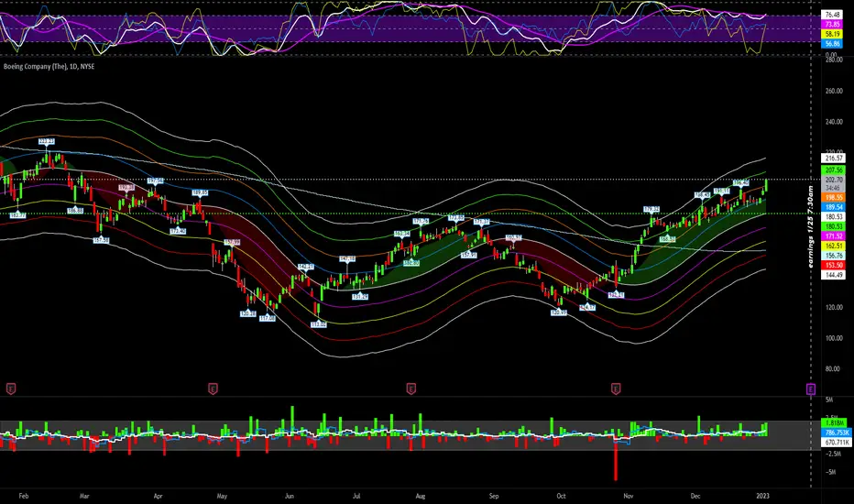The height and width of the screenshot is (504, 854).
Task: Click the blue 189.54 band price label
Action: click(834, 207)
